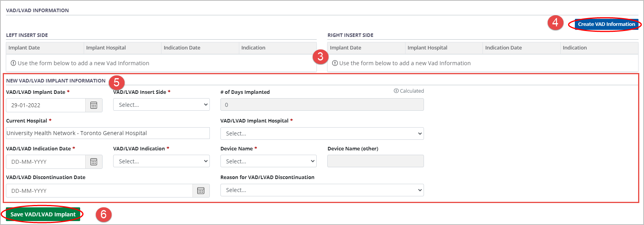Open calendar picker for VAD/LVAD Implant Date

(94, 105)
